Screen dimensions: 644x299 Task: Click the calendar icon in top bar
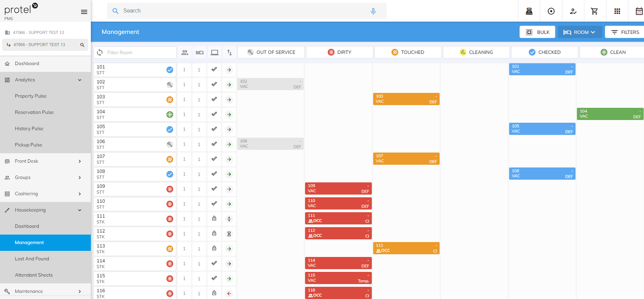639,11
